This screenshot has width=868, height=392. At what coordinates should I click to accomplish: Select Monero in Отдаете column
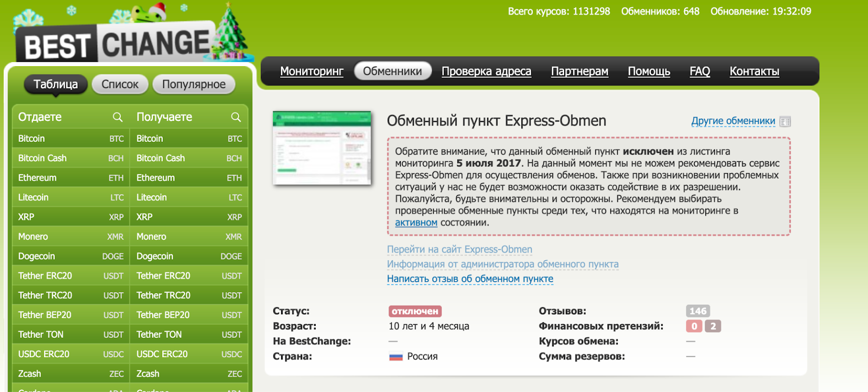click(x=71, y=236)
